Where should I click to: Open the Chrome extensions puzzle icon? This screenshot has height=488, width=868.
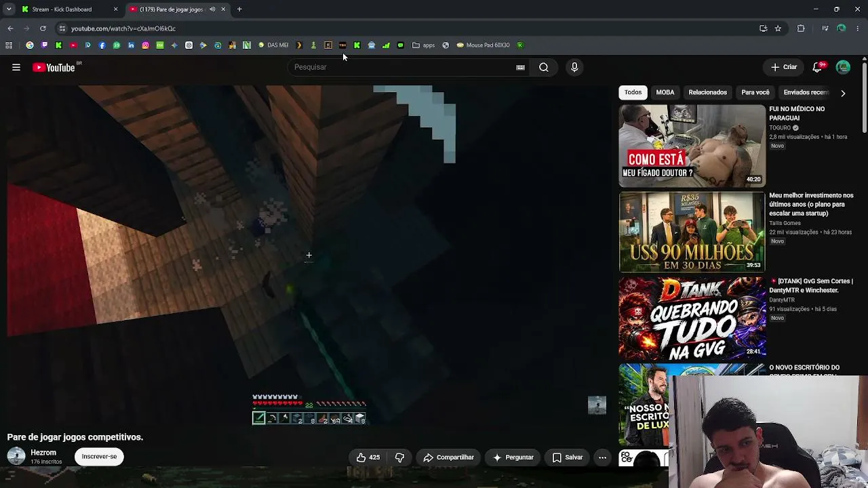801,28
